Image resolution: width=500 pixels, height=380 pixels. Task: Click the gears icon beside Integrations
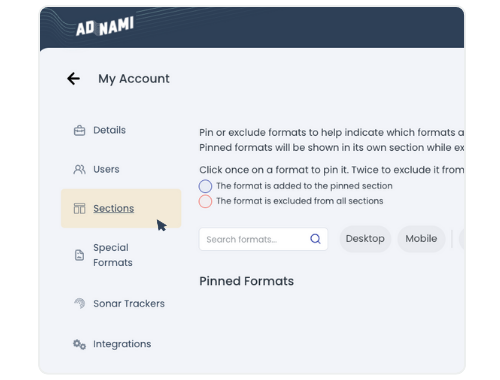[79, 344]
